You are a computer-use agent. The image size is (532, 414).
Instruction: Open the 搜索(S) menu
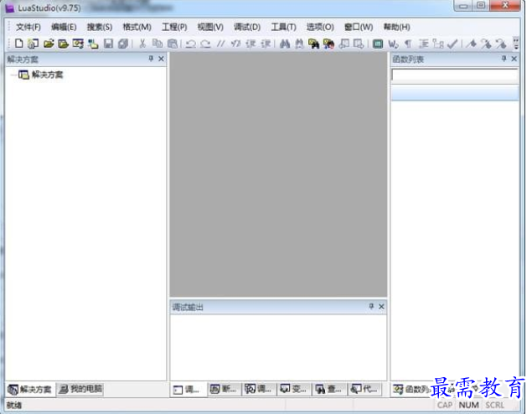(x=100, y=27)
